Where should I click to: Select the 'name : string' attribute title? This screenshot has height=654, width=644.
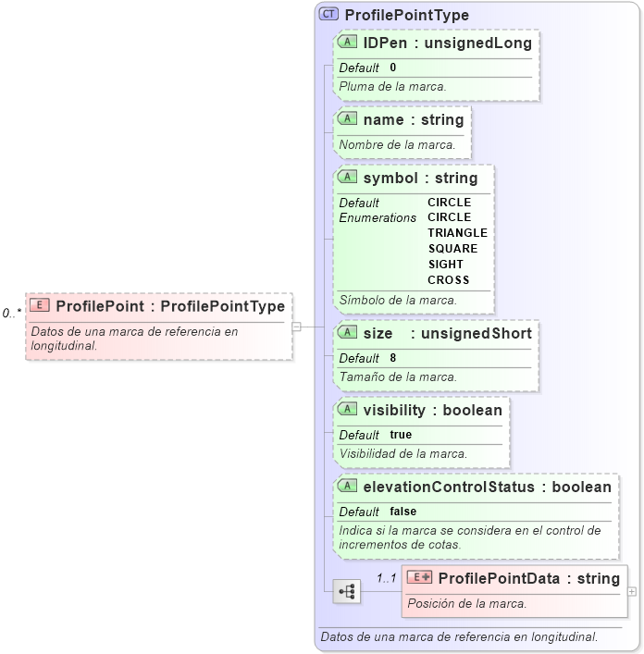[x=414, y=119]
